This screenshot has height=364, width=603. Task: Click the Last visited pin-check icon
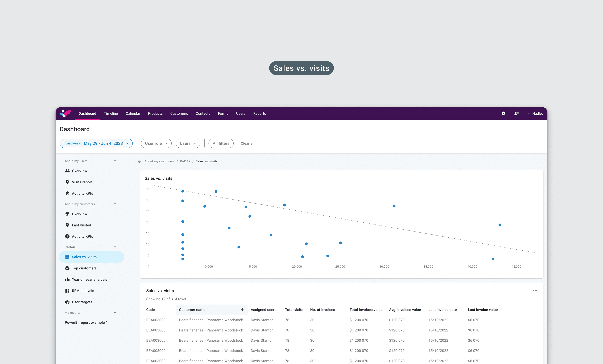(67, 225)
